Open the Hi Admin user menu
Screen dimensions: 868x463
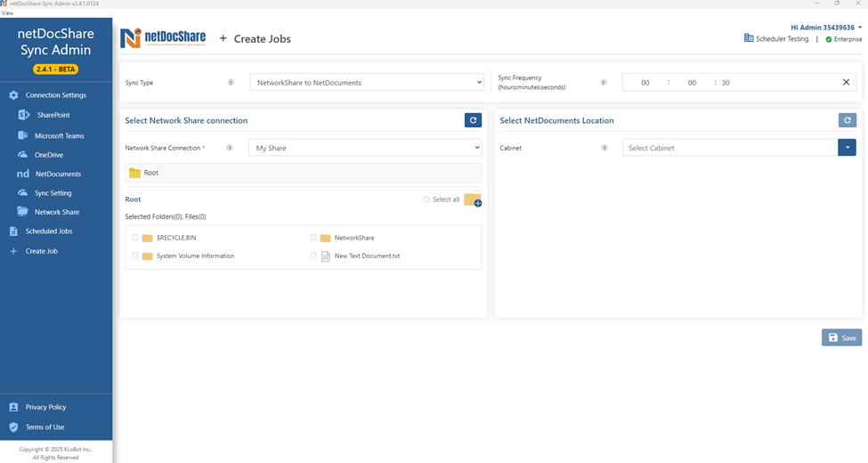(x=826, y=27)
